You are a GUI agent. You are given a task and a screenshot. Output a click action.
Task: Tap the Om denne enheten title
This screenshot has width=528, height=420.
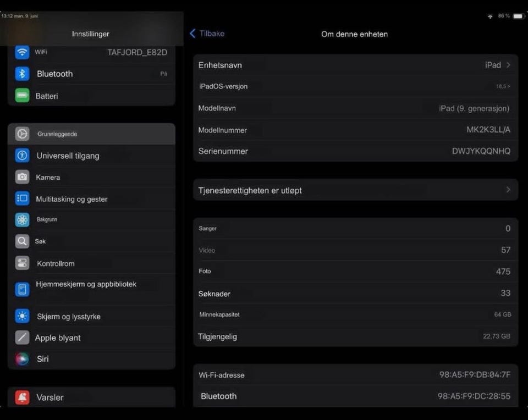click(354, 34)
